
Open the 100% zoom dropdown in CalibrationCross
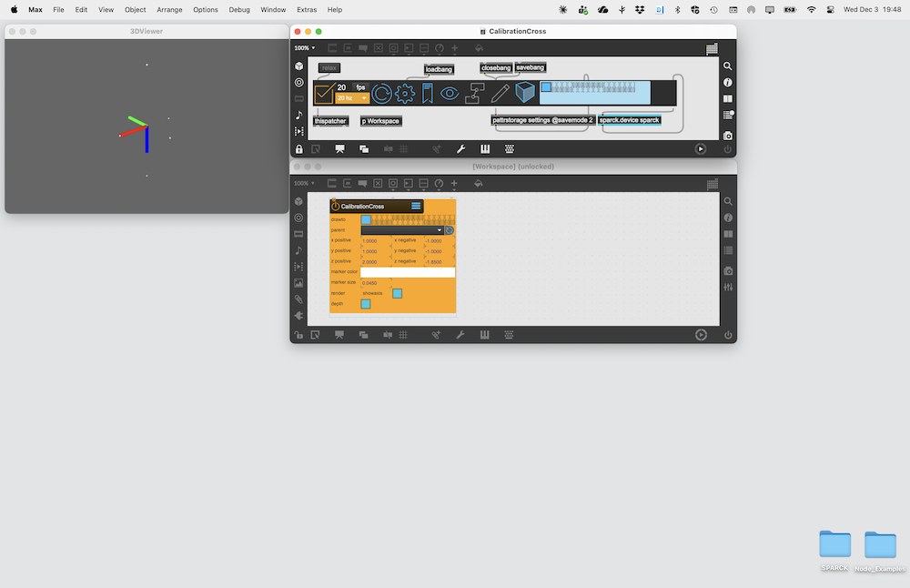(304, 48)
